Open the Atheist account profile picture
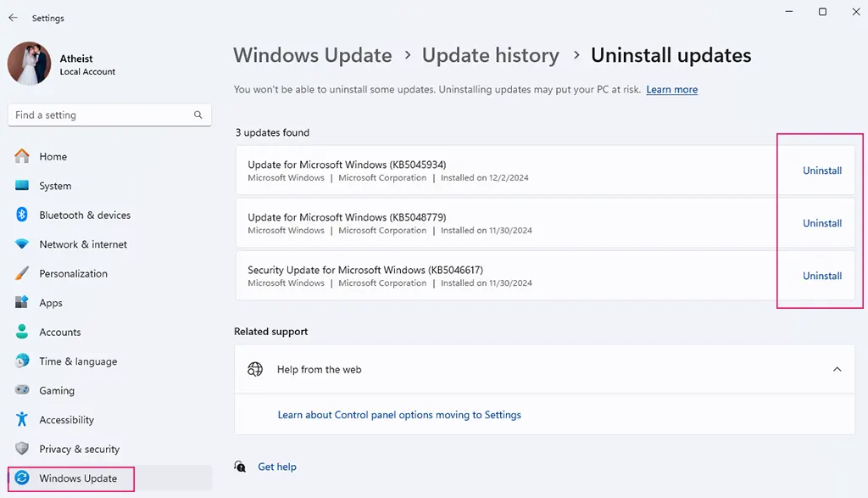 29,64
